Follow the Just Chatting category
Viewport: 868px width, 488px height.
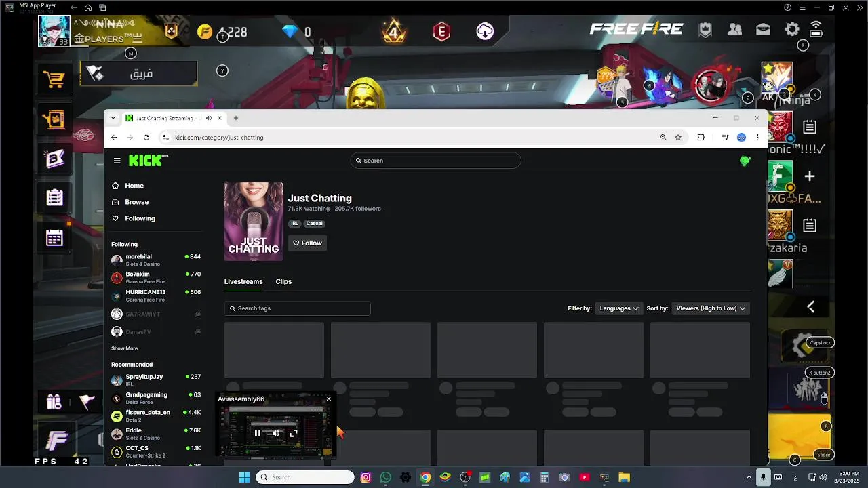click(x=307, y=243)
